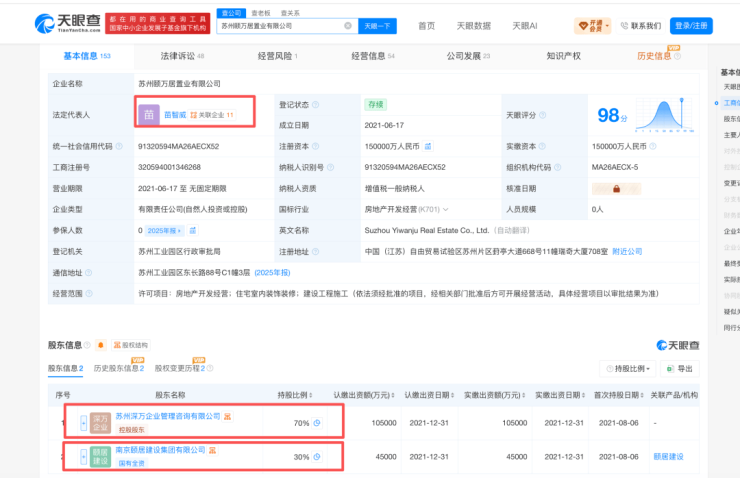
Task: Click history icon beside 70% holding
Action: pos(317,423)
